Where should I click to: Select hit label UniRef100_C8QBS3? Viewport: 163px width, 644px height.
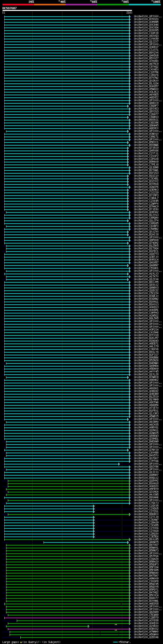pyautogui.click(x=146, y=117)
